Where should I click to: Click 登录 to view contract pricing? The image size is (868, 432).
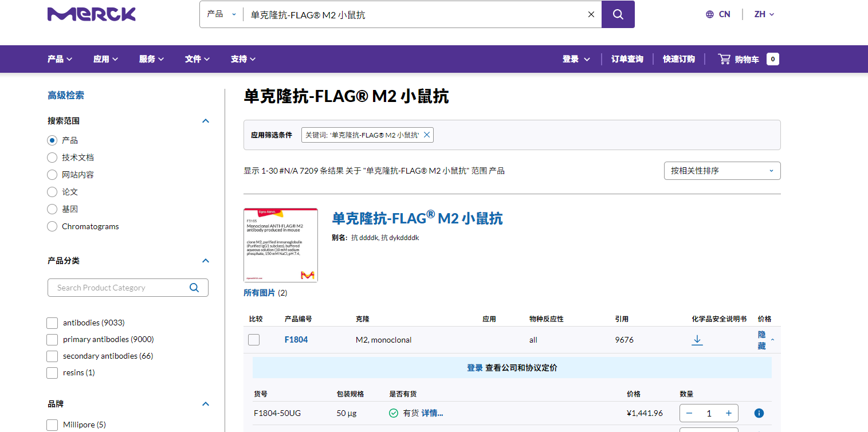[475, 368]
